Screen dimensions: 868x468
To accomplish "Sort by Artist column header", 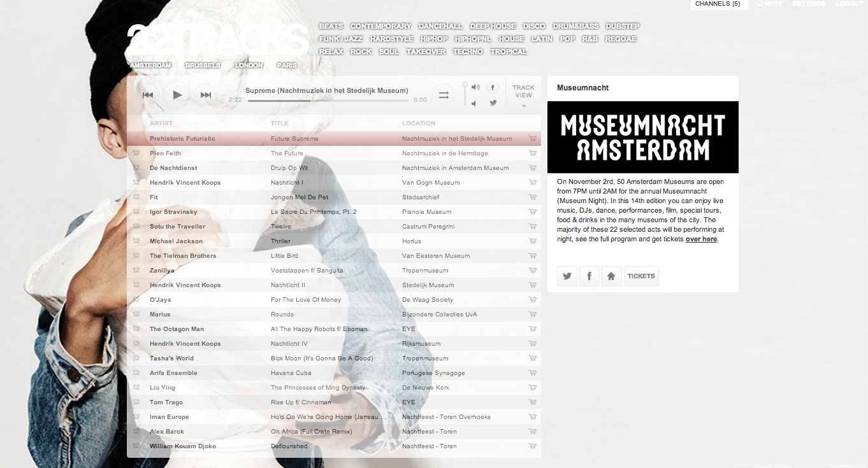I will [161, 124].
